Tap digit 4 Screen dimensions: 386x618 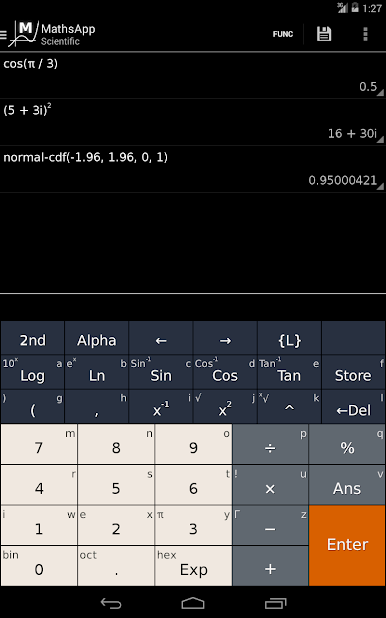(x=39, y=485)
